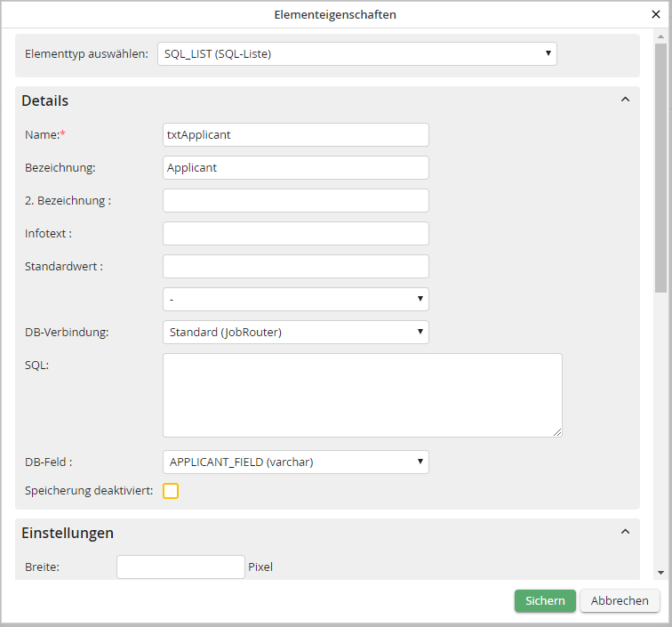Select the Standardwert input field
672x627 pixels.
pos(295,267)
